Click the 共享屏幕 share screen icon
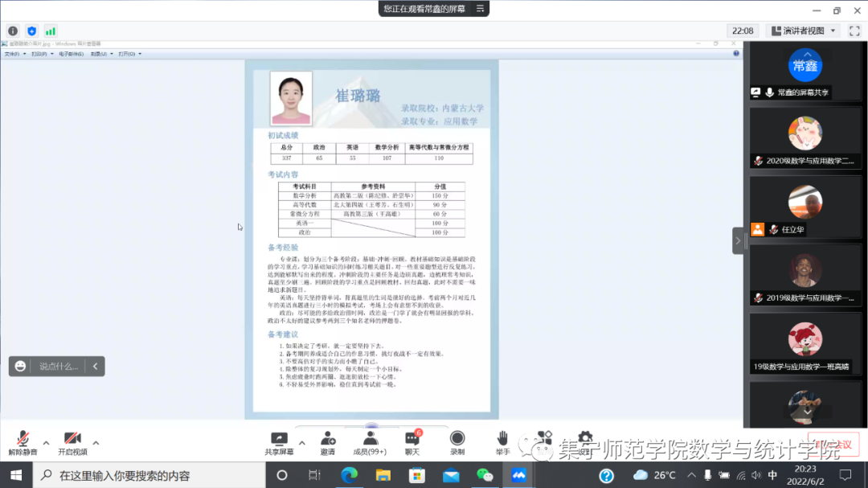Image resolution: width=868 pixels, height=488 pixels. point(279,443)
